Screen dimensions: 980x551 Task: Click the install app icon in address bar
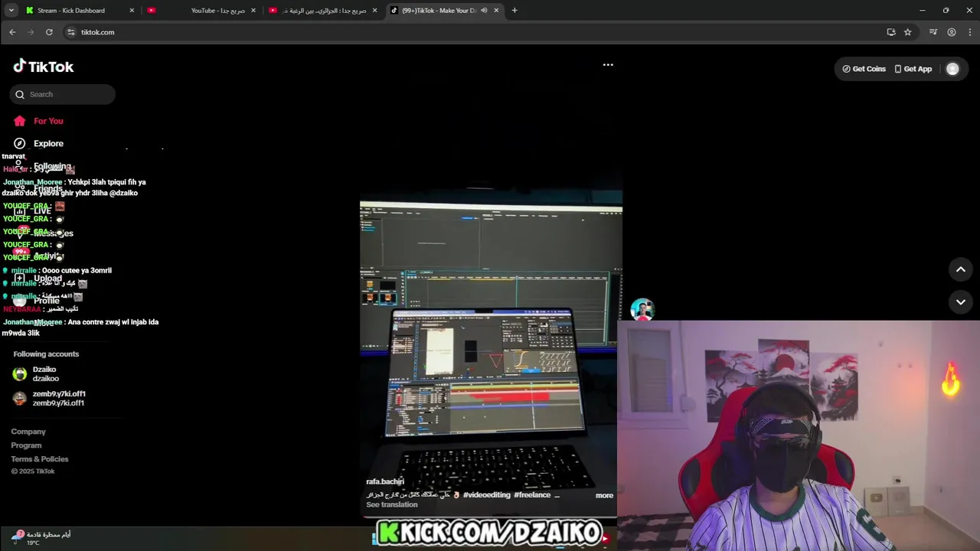coord(891,32)
